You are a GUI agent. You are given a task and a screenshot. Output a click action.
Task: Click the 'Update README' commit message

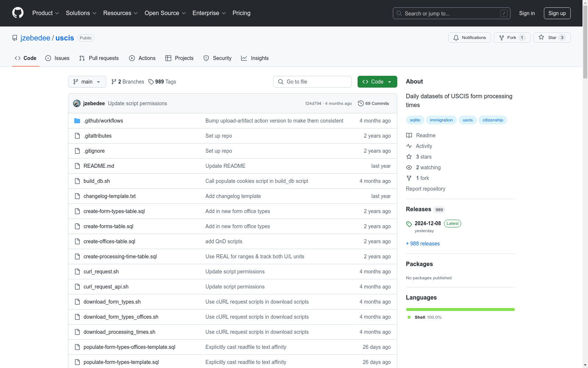click(225, 166)
